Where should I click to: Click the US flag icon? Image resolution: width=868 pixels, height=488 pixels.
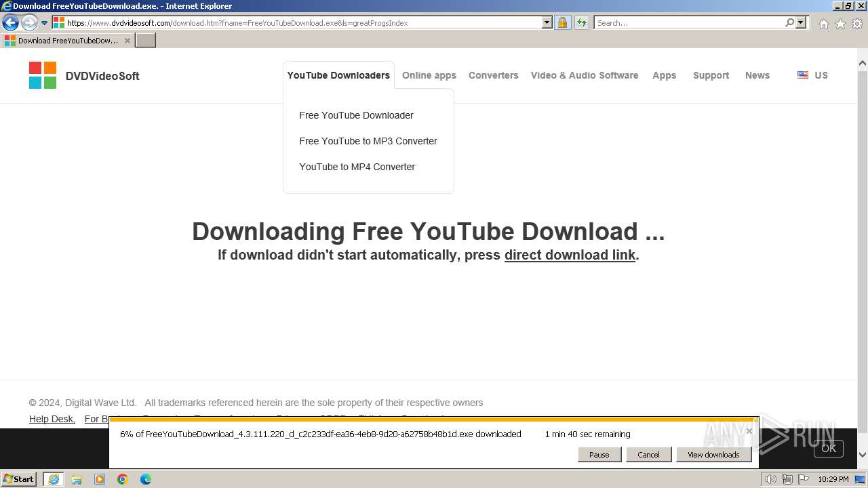tap(803, 75)
